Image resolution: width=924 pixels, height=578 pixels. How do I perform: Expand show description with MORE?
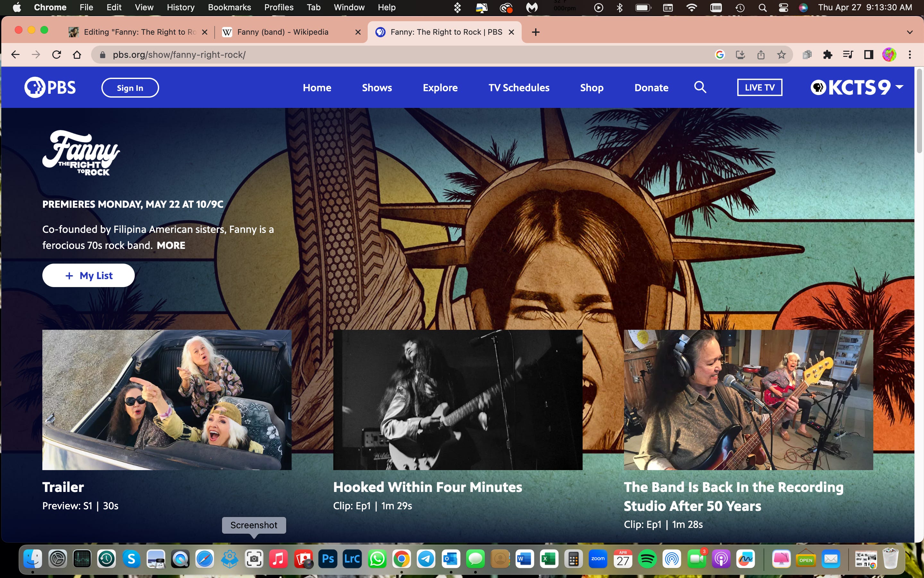171,245
